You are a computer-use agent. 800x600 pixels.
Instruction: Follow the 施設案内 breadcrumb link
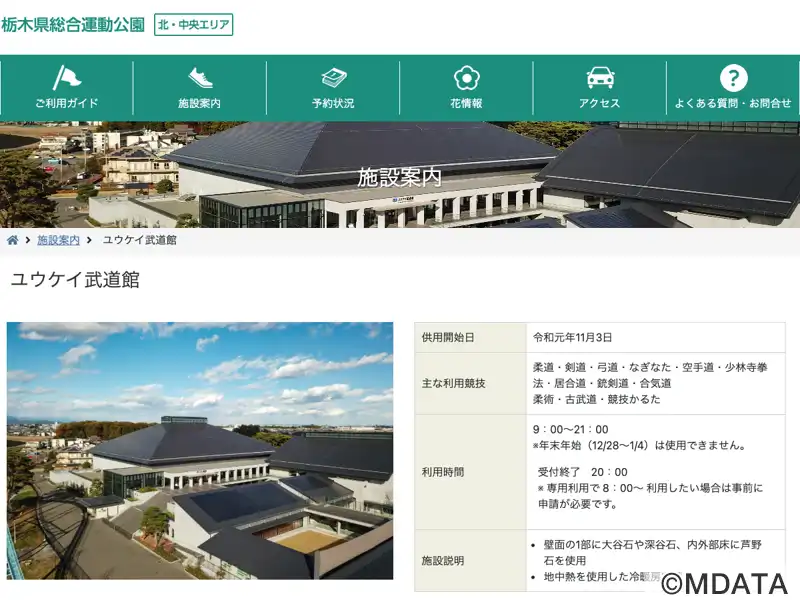click(x=58, y=240)
